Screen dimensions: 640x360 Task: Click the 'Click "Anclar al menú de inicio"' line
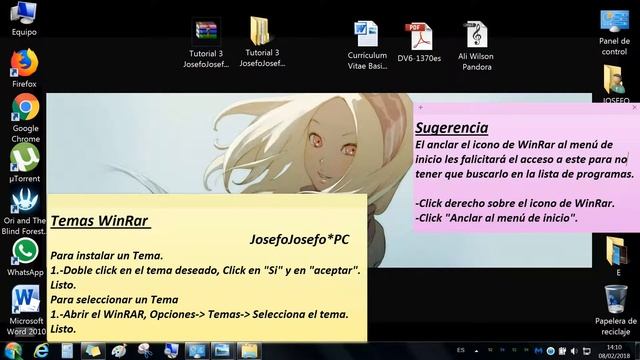tap(496, 218)
